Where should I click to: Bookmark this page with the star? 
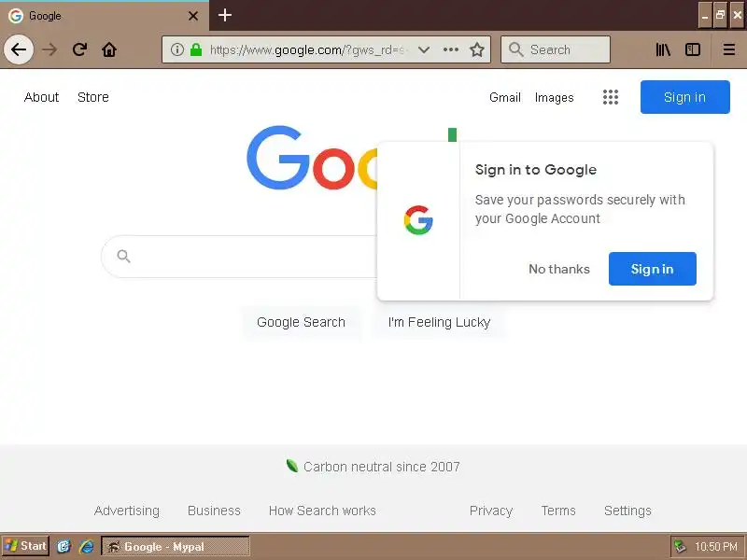[477, 49]
